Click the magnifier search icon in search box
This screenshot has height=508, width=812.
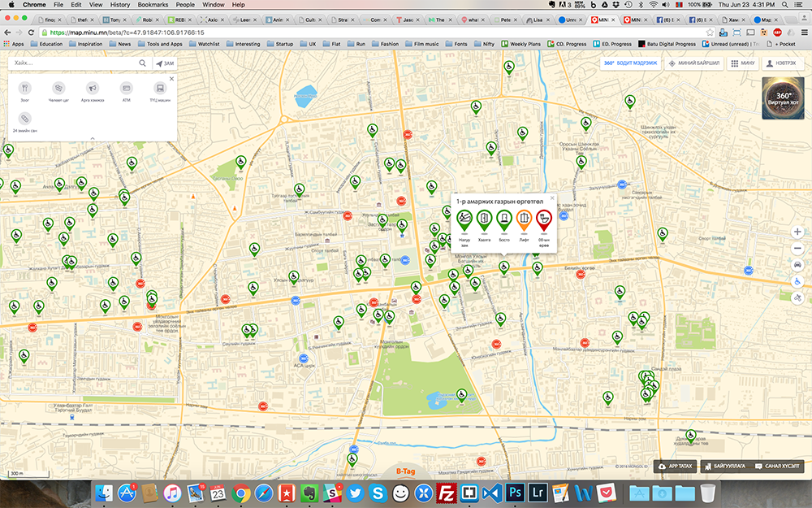tap(143, 63)
